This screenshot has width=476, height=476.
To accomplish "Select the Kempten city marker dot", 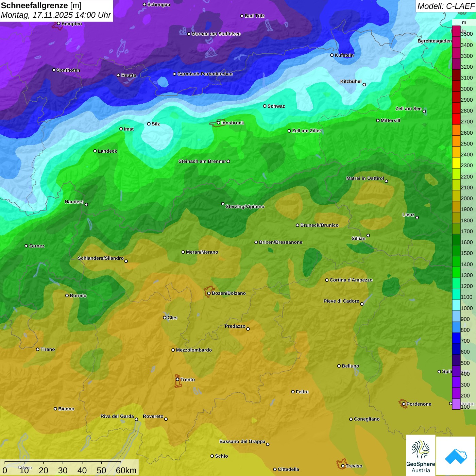I will point(58,23).
